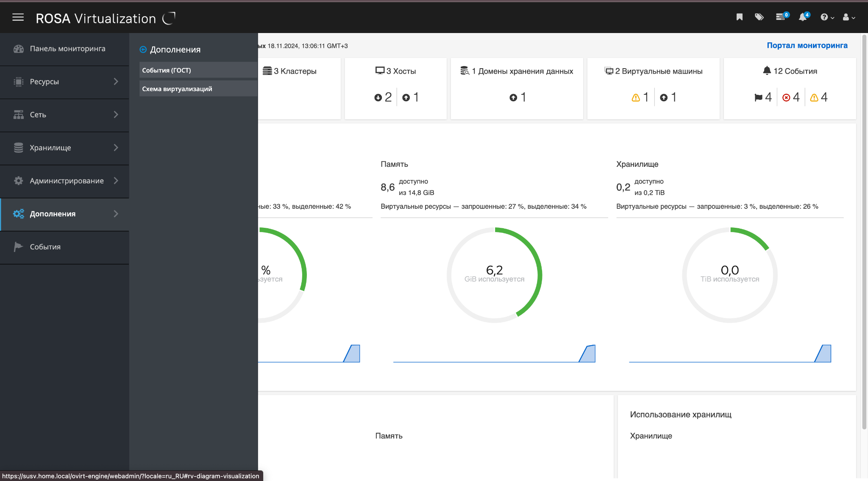Open the help question mark dropdown
This screenshot has width=868, height=481.
826,17
